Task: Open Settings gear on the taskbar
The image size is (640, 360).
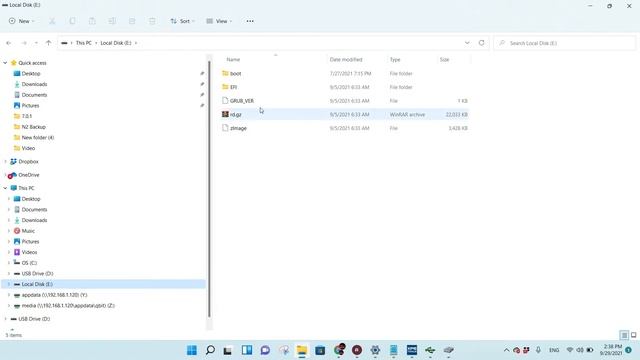Action: coord(375,350)
